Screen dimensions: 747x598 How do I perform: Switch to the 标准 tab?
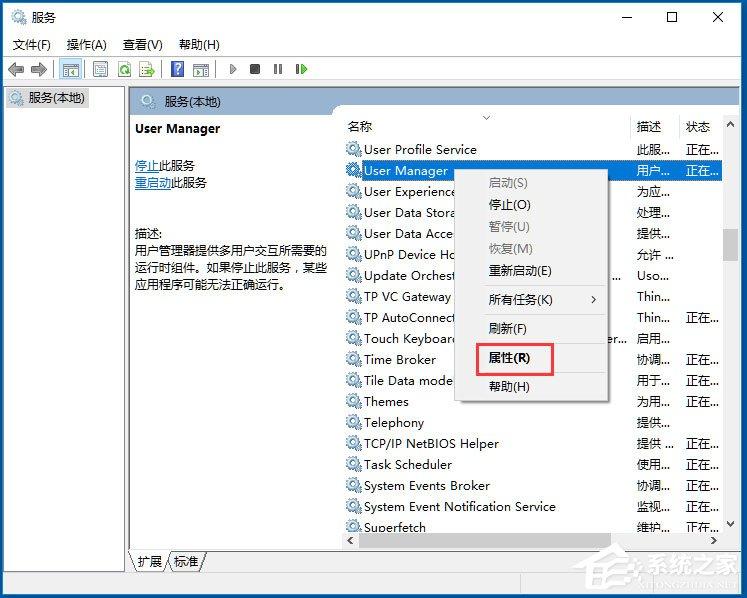coord(186,561)
